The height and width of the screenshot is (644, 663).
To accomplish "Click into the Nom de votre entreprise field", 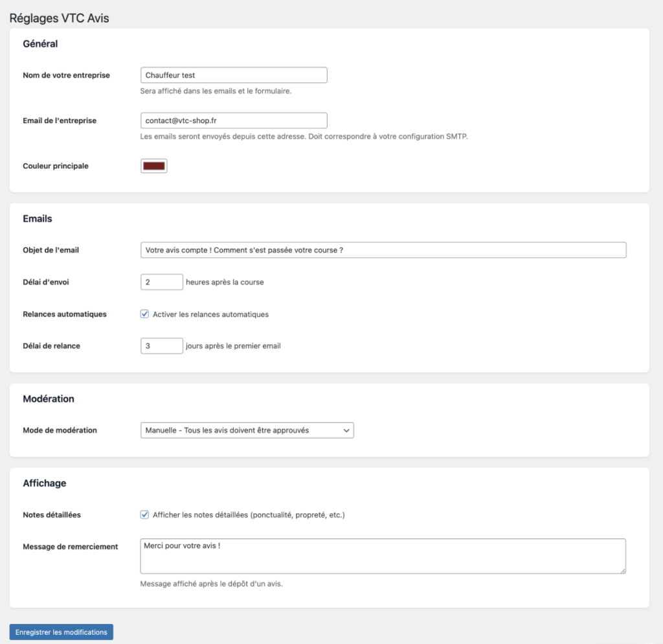I will [234, 75].
